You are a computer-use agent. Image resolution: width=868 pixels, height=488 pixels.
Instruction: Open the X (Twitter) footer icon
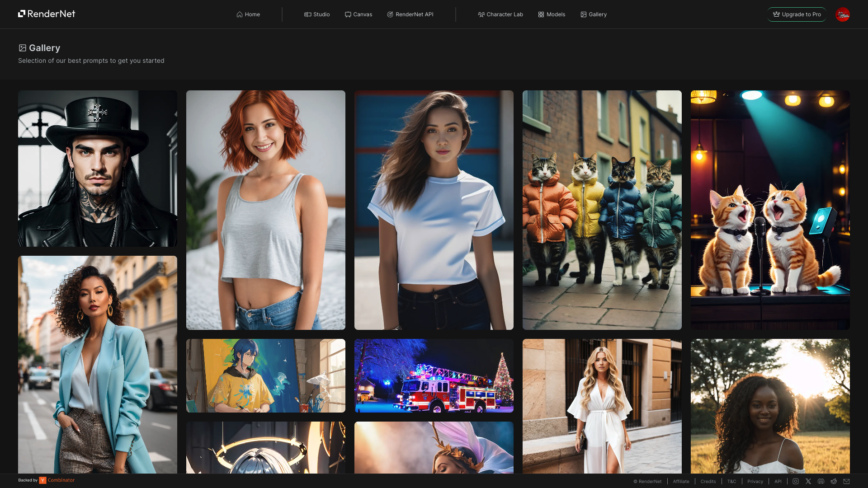click(x=808, y=481)
